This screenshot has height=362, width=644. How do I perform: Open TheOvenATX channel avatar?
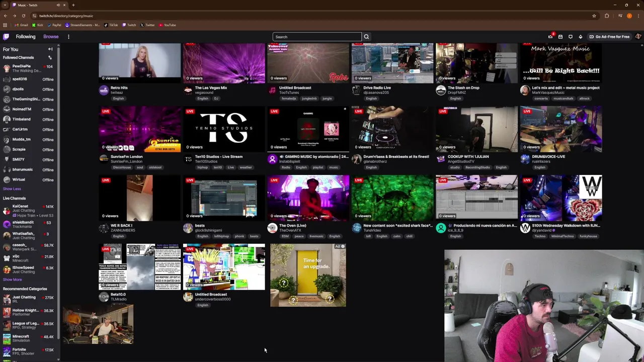click(x=272, y=228)
